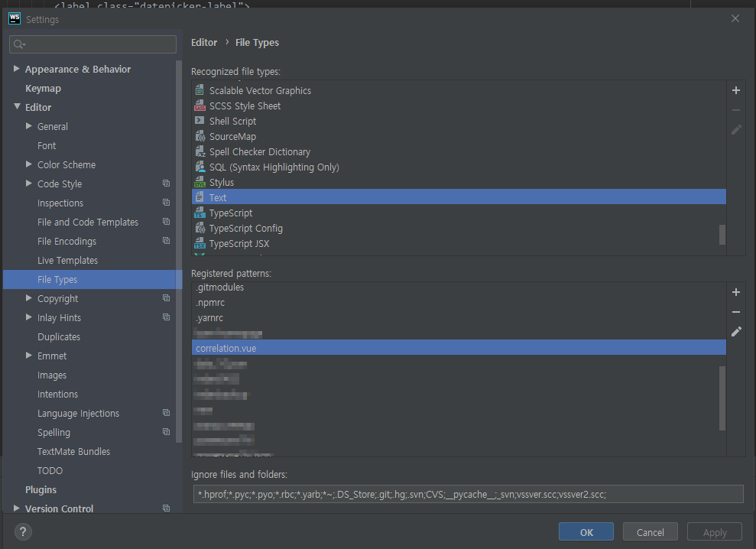The image size is (756, 549).
Task: Select the .npmrc registered pattern
Action: 459,303
